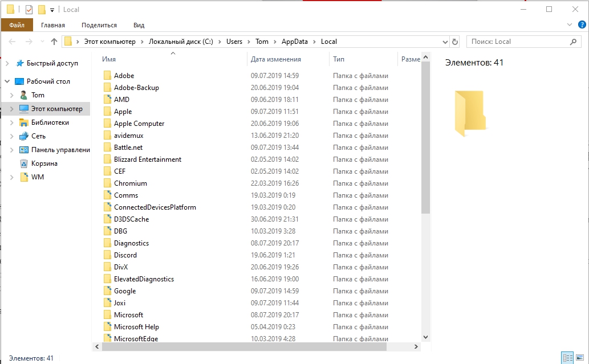Click the Properties icon in the quick access toolbar

pyautogui.click(x=29, y=10)
